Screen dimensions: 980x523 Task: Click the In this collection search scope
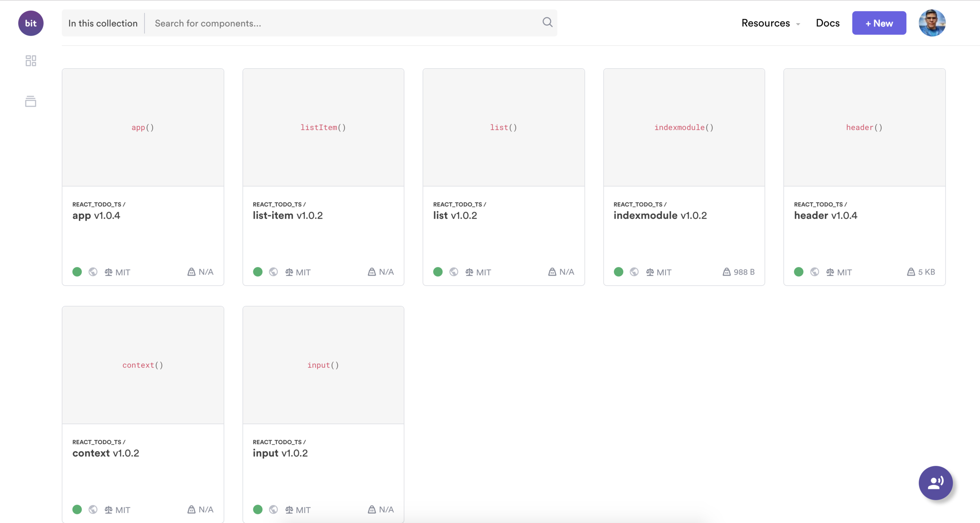(x=103, y=23)
